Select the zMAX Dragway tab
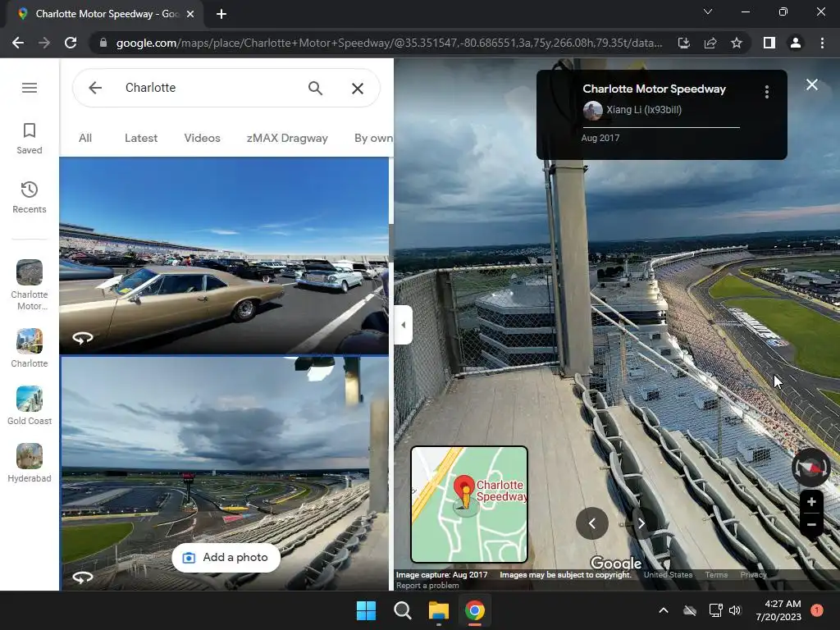840x630 pixels. pyautogui.click(x=287, y=138)
